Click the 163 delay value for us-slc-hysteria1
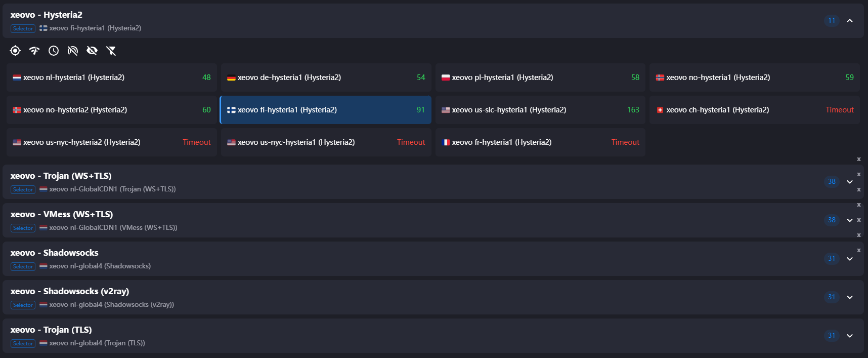 (633, 110)
